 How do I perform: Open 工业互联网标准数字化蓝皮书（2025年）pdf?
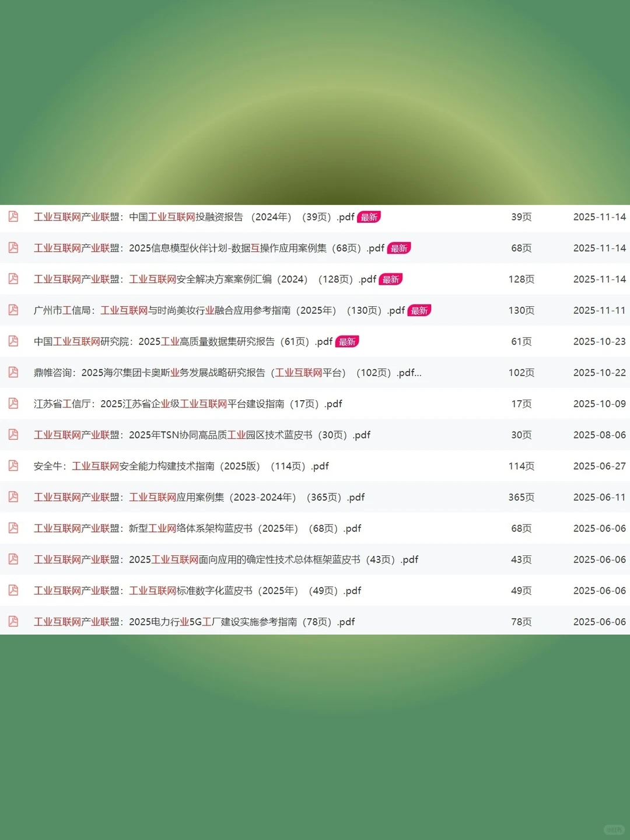click(x=197, y=591)
